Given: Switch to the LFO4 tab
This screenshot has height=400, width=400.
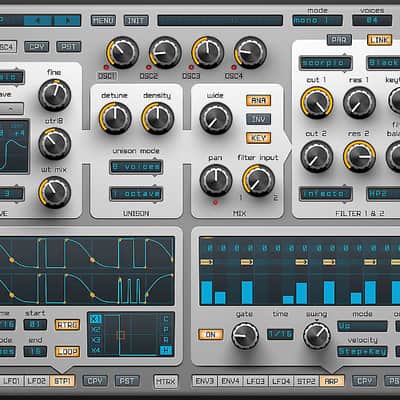Looking at the screenshot, I should (281, 381).
